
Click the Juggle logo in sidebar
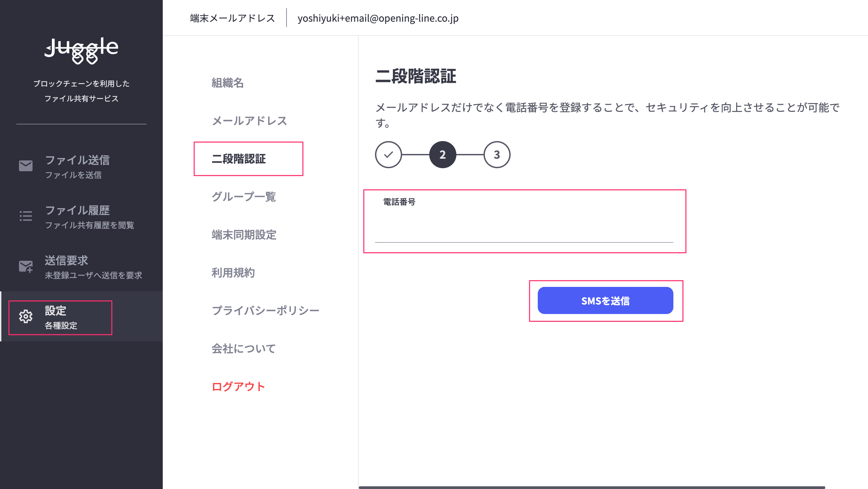[x=81, y=50]
